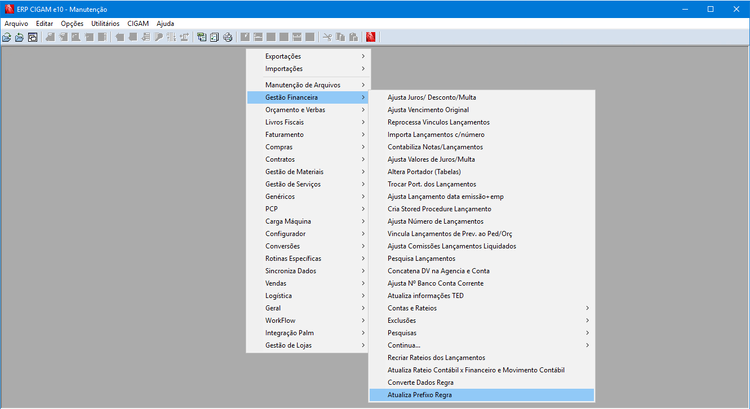Click Contabiliza Notas/Lançamentos
The height and width of the screenshot is (409, 750).
pyautogui.click(x=482, y=147)
